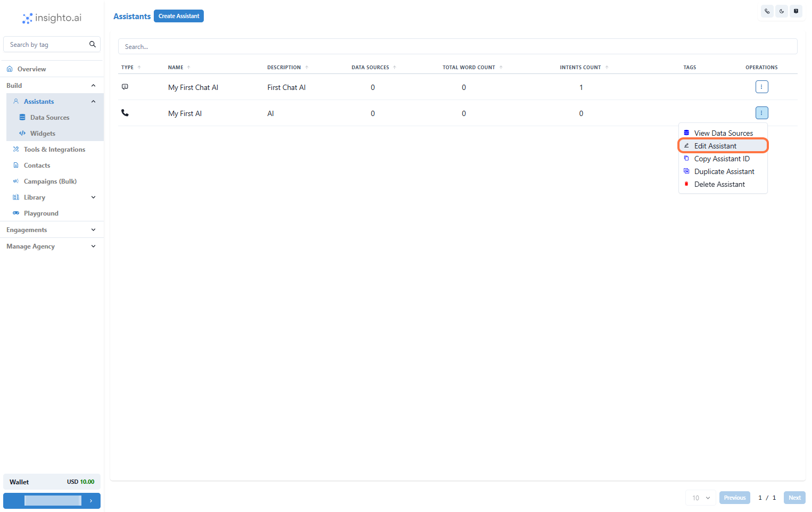
Task: Click the Search by tag input field
Action: 52,45
